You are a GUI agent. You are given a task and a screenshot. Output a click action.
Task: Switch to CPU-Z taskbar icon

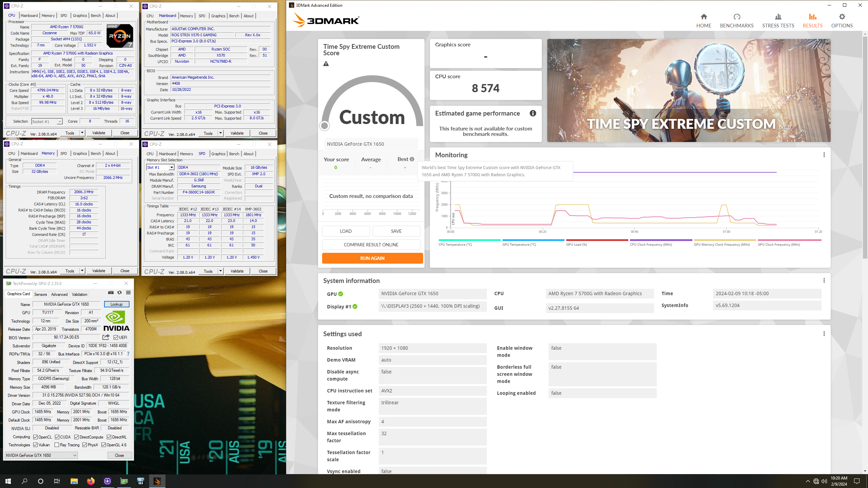point(107,481)
